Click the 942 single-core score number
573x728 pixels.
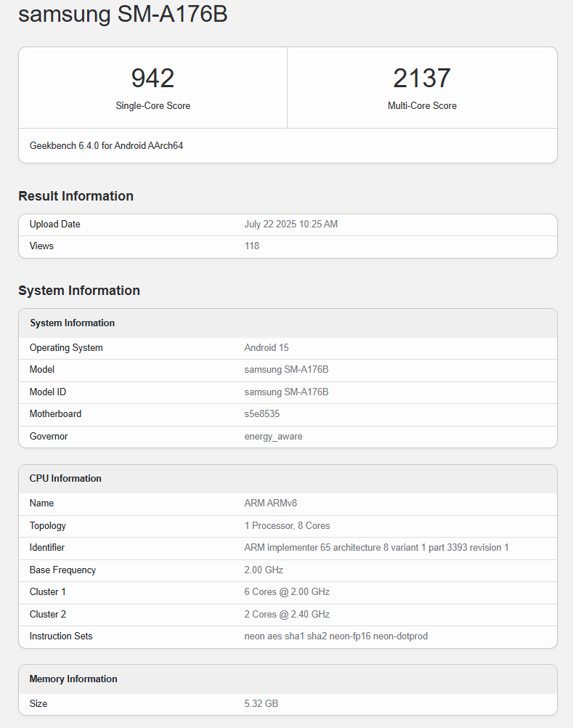153,78
